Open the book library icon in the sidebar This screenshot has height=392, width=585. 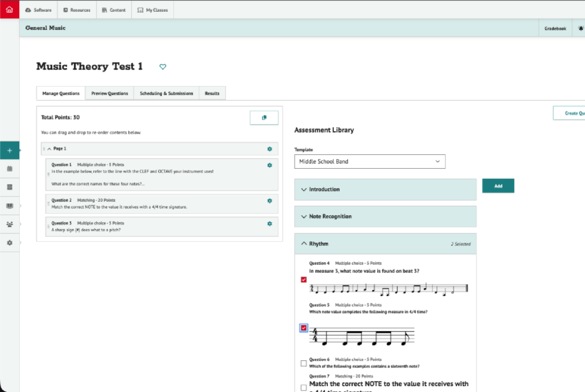click(9, 206)
